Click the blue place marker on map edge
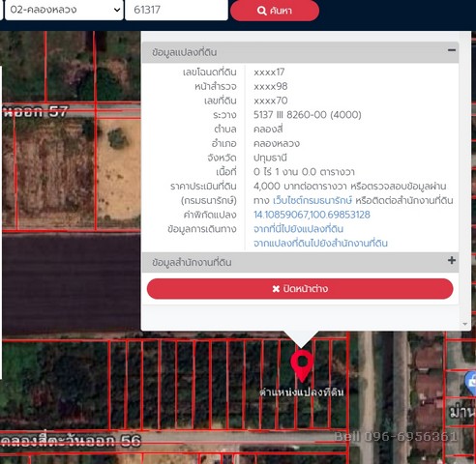Image resolution: width=476 pixels, height=464 pixels. coord(471,383)
